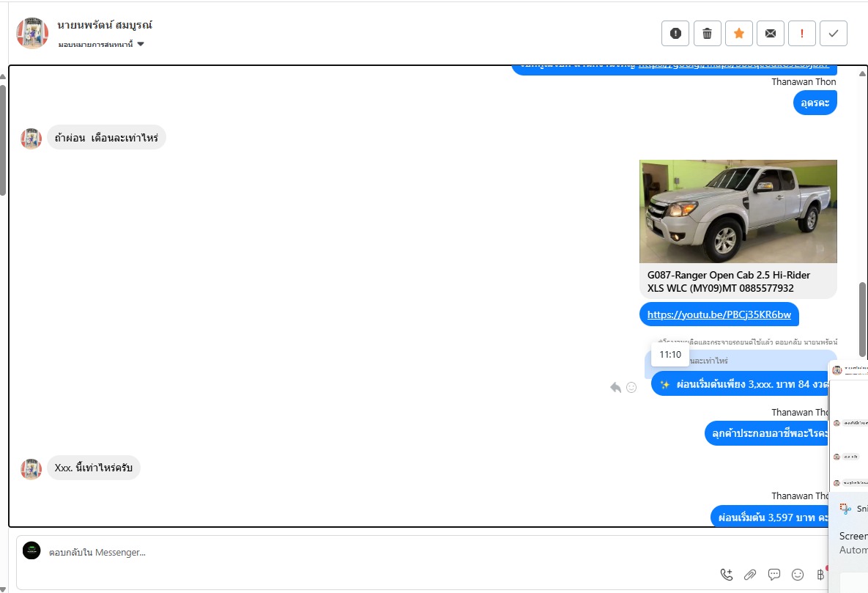Click left panel scrollbar up arrow
Viewport: 868px width, 593px height.
tap(3, 76)
